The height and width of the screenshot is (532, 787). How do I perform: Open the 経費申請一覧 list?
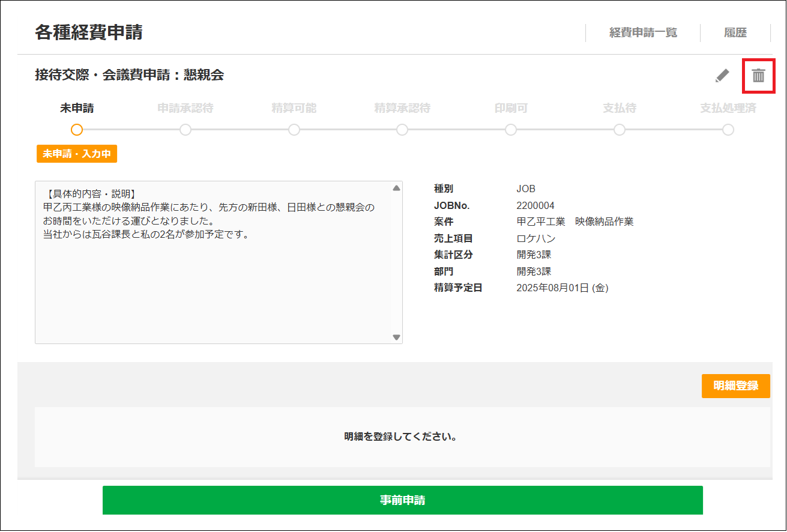click(x=642, y=32)
